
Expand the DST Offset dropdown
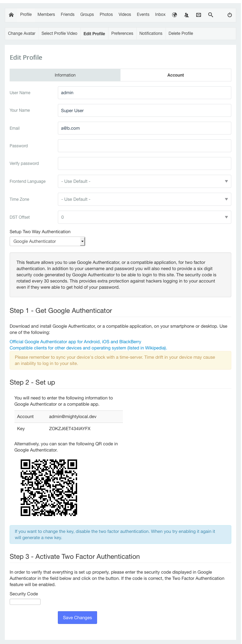pos(144,217)
